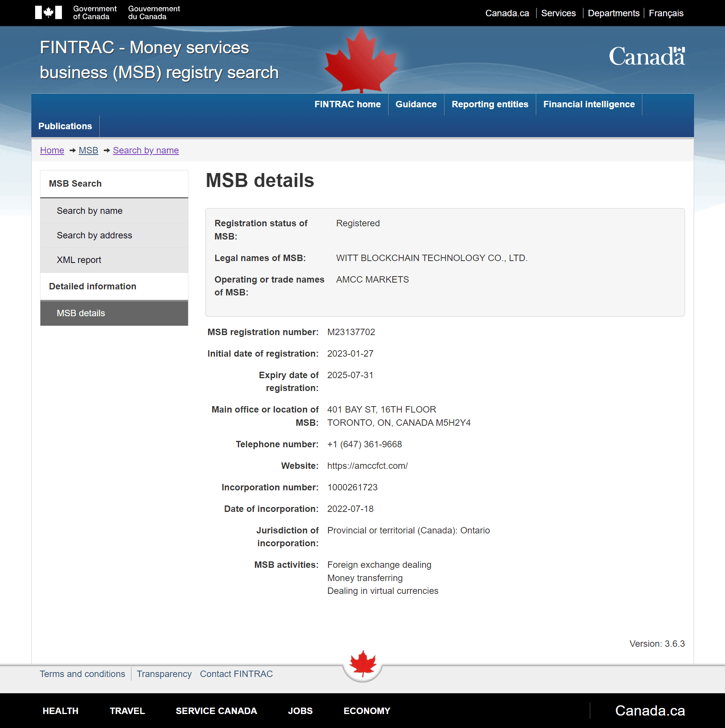Open the Financial intelligence menu item
The height and width of the screenshot is (728, 725).
(x=589, y=104)
